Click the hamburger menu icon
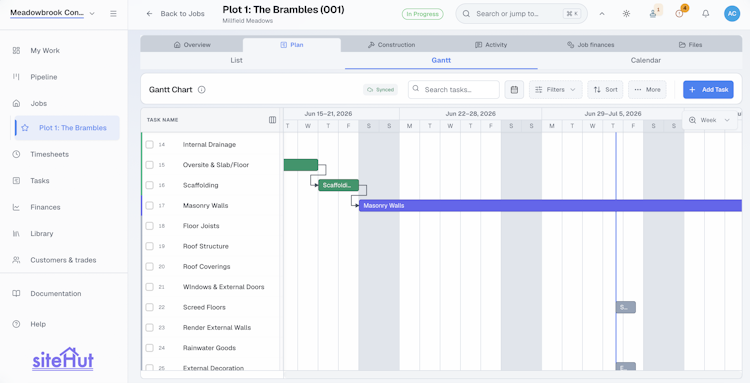Viewport: 750px width, 383px height. click(x=113, y=13)
